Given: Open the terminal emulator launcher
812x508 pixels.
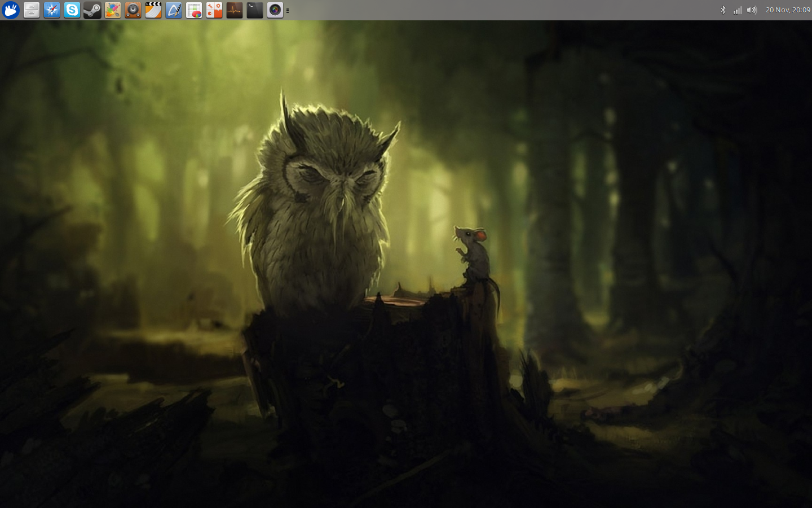Looking at the screenshot, I should [255, 10].
